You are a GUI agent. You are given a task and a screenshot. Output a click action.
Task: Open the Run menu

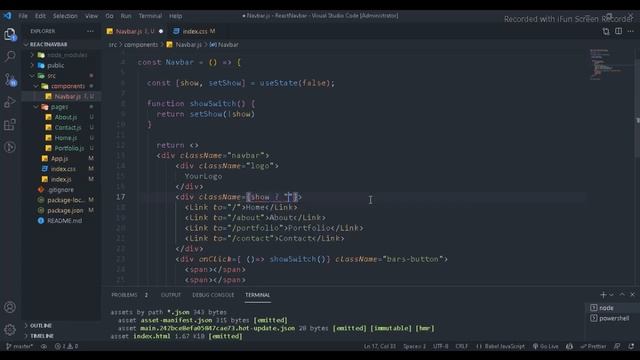pyautogui.click(x=126, y=16)
